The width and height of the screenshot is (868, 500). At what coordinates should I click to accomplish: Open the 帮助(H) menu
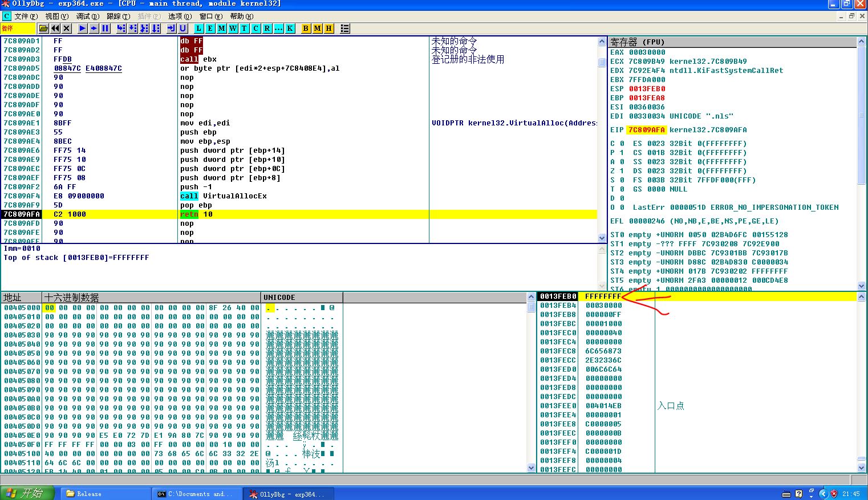tap(241, 17)
